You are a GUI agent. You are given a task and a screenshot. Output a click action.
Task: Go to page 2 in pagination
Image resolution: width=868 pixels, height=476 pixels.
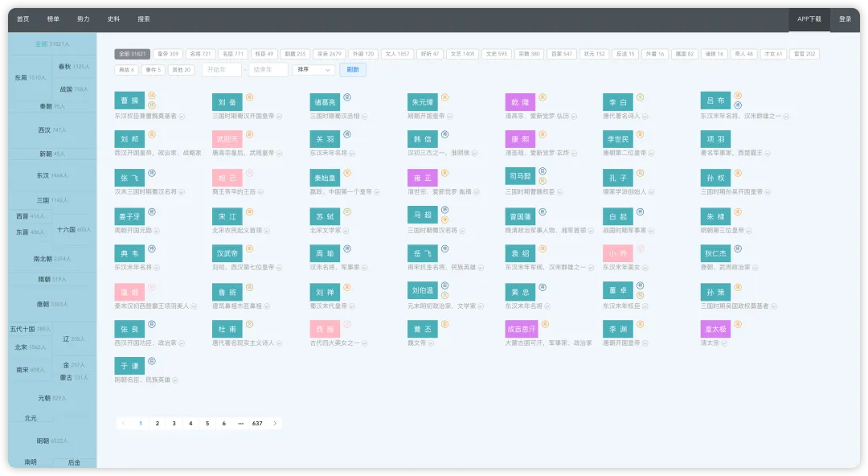pyautogui.click(x=158, y=424)
